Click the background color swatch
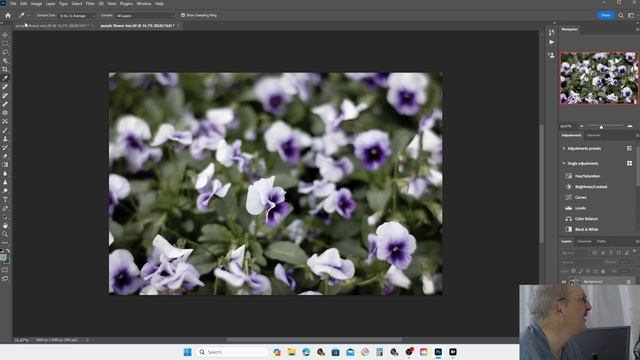Viewport: 640px width, 360px height. tap(7, 260)
